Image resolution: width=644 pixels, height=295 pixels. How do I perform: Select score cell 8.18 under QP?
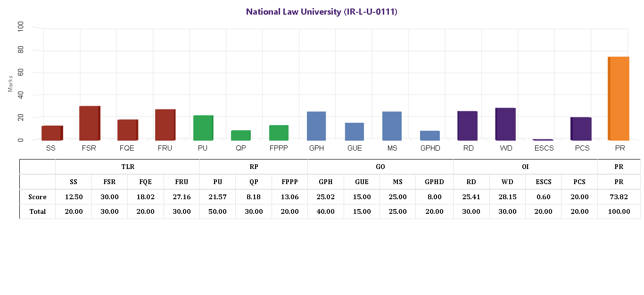click(254, 197)
